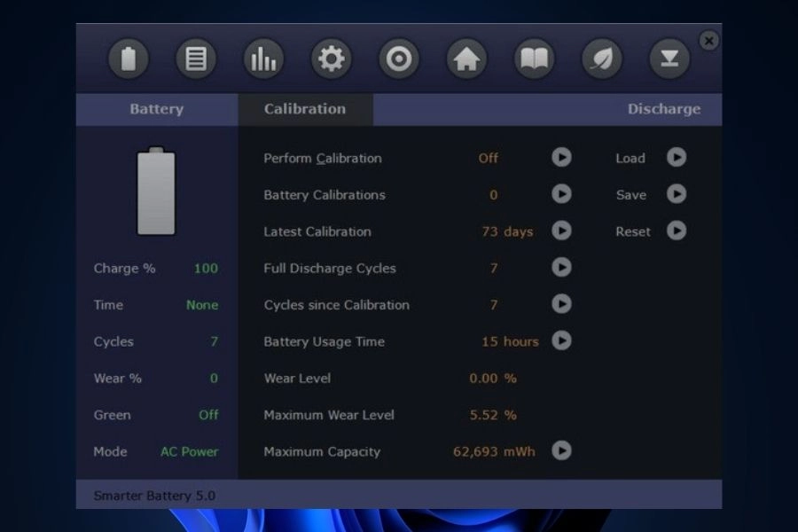
Task: Toggle the Green mode Off value
Action: [x=208, y=415]
